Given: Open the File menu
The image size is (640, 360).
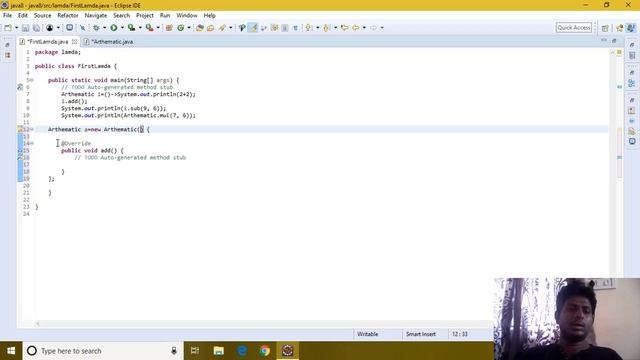Looking at the screenshot, I should (x=7, y=16).
